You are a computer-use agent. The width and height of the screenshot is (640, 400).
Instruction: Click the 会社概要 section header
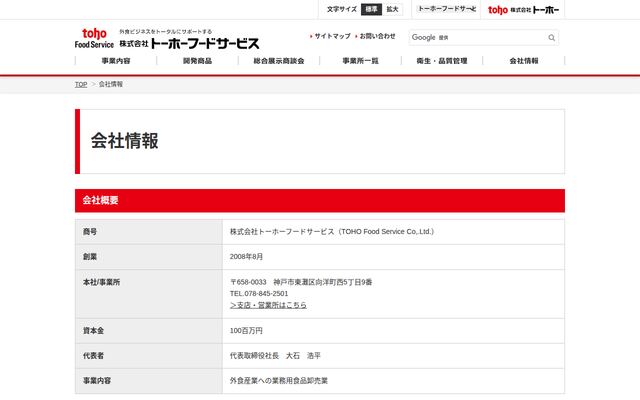click(320, 200)
